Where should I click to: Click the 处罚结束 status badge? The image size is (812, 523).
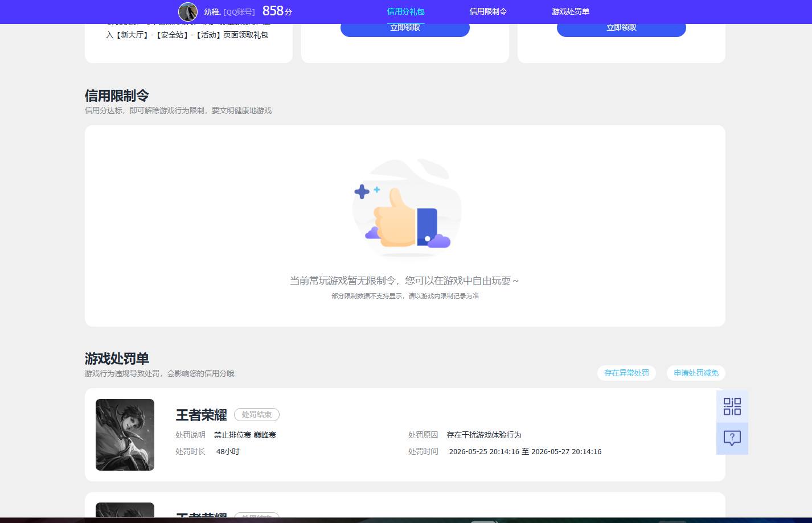pyautogui.click(x=257, y=415)
